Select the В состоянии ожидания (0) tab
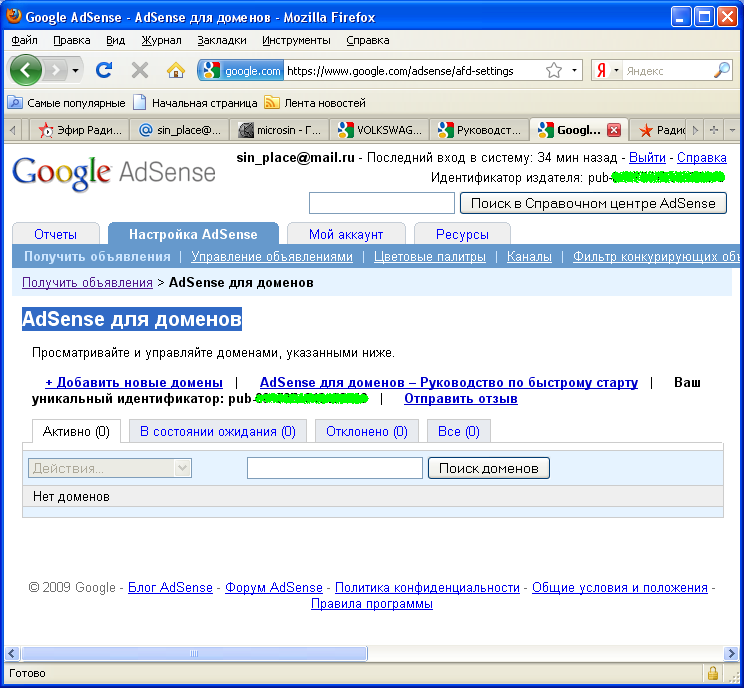744x688 pixels. tap(218, 431)
